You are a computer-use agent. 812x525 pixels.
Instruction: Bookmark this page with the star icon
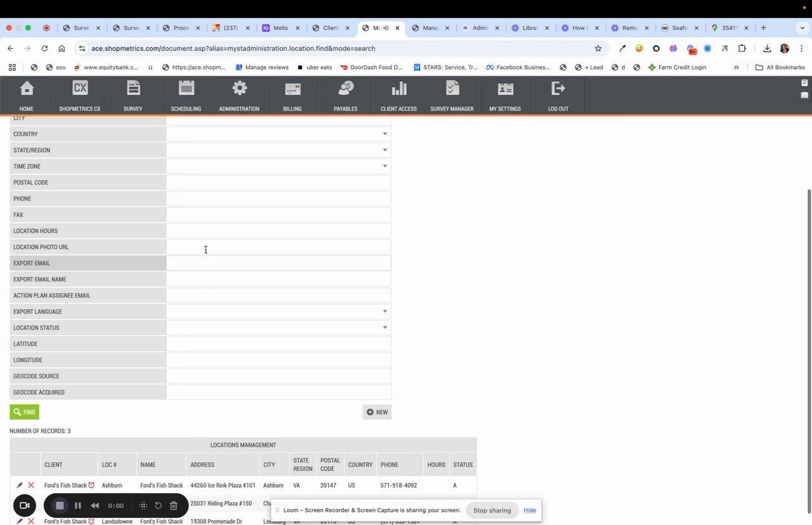click(598, 48)
